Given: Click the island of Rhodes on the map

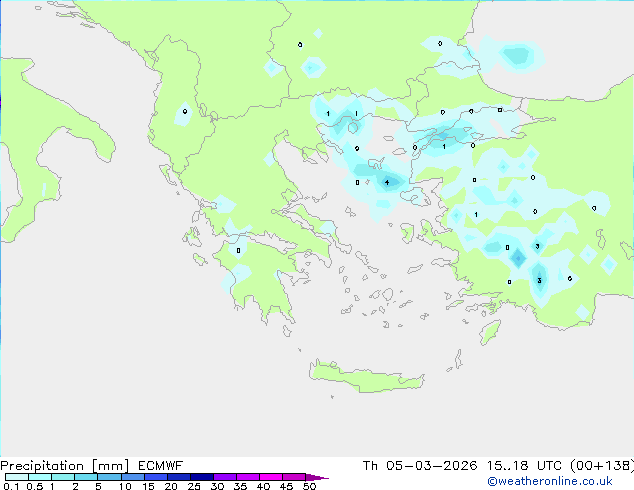Looking at the screenshot, I should pos(490,332).
